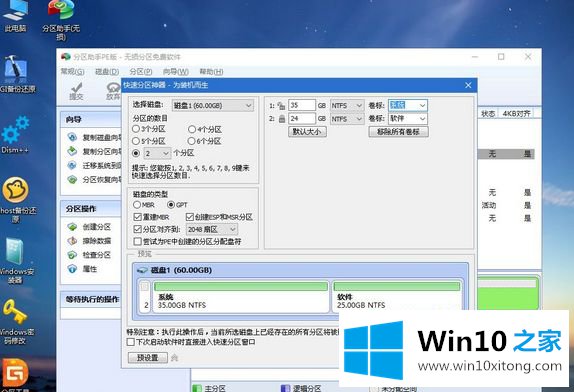Select the 4个分区 radio option

click(192, 129)
